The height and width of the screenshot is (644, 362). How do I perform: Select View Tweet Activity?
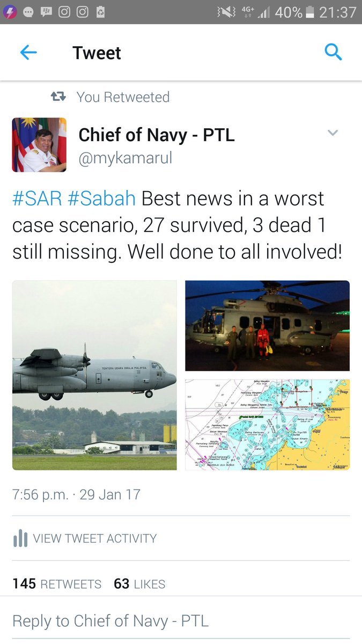click(x=95, y=538)
